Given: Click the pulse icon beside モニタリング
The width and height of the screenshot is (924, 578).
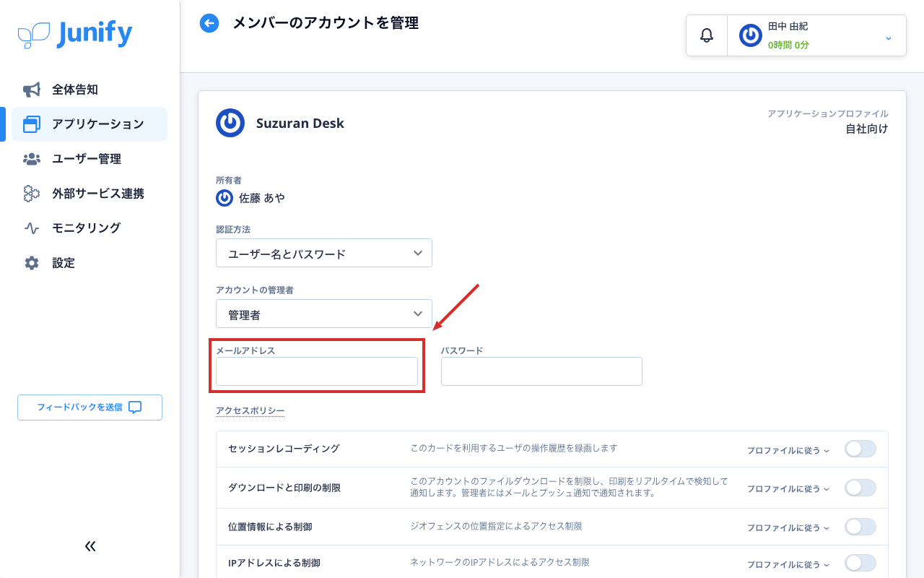Looking at the screenshot, I should pyautogui.click(x=32, y=228).
